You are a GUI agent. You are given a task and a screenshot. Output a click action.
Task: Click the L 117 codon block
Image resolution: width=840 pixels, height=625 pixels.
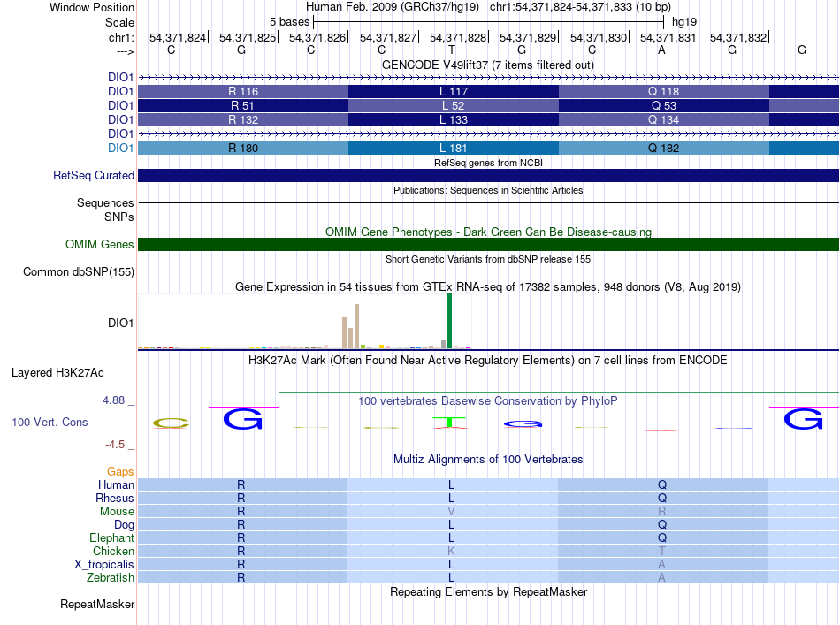click(x=454, y=92)
